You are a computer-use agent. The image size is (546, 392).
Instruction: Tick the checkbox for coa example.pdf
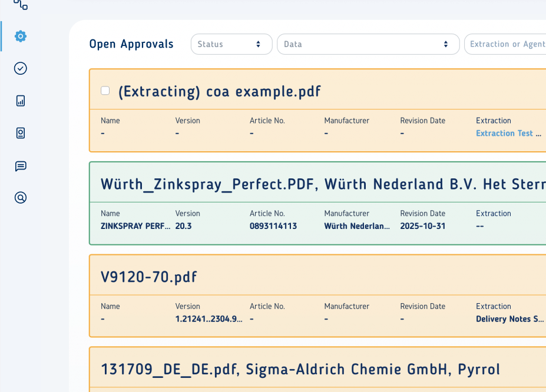(105, 91)
